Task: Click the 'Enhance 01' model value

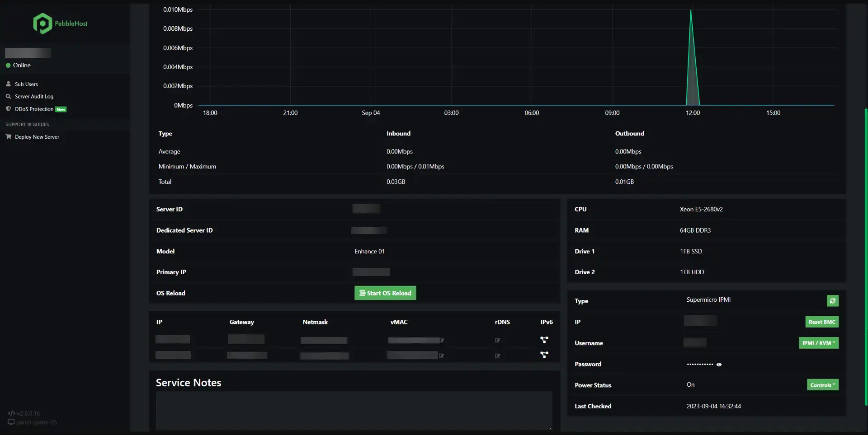Action: point(370,252)
